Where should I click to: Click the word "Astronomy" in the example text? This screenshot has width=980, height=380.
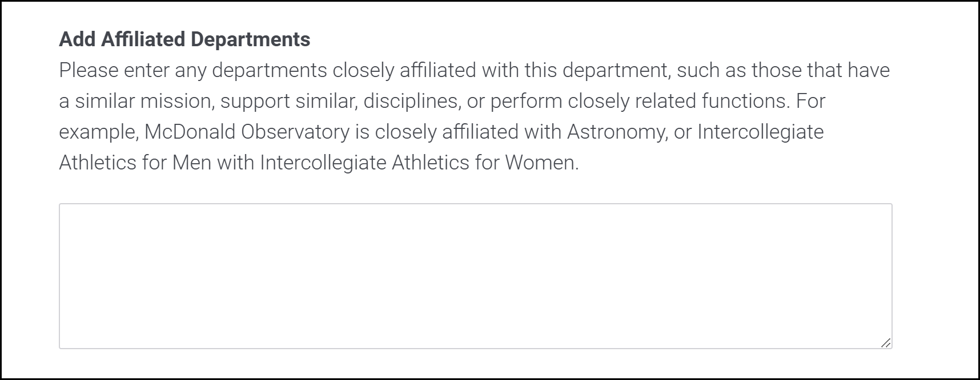(616, 132)
